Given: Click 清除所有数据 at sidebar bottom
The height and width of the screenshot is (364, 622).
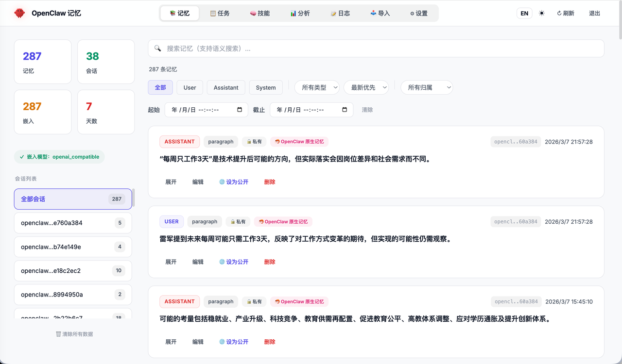Looking at the screenshot, I should [74, 334].
